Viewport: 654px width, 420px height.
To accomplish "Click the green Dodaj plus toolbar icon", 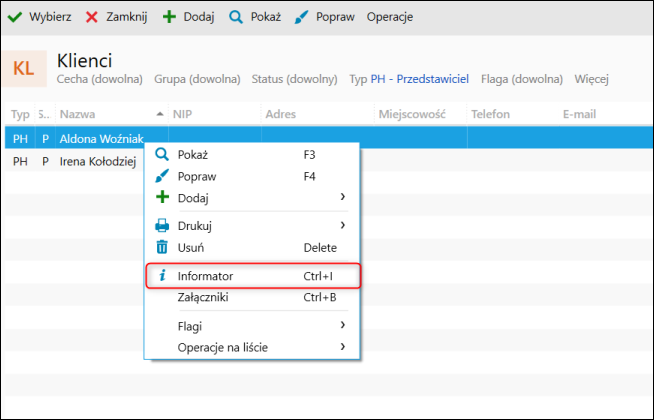I will [168, 17].
